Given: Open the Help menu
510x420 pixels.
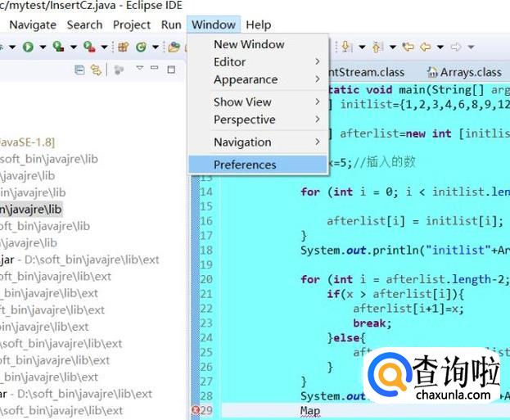Looking at the screenshot, I should click(x=258, y=25).
